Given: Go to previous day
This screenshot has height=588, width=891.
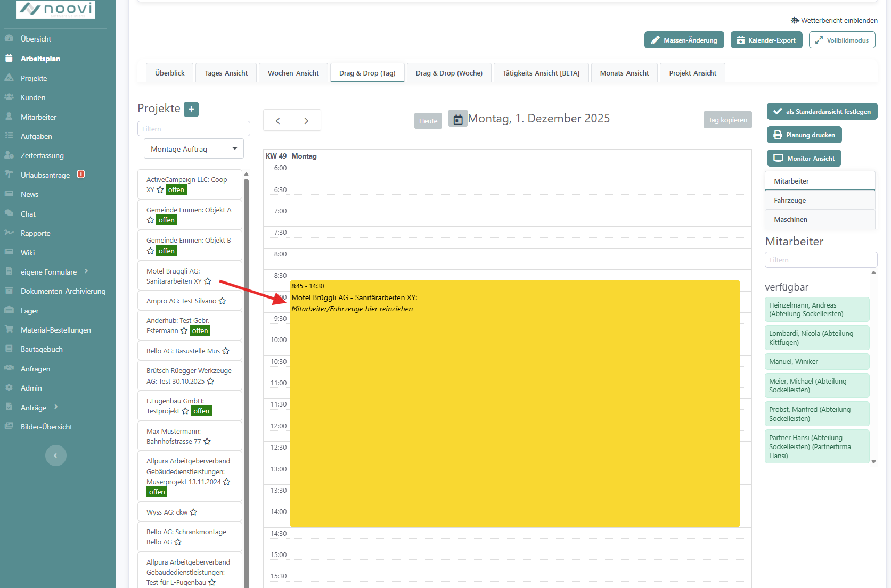Looking at the screenshot, I should coord(277,121).
